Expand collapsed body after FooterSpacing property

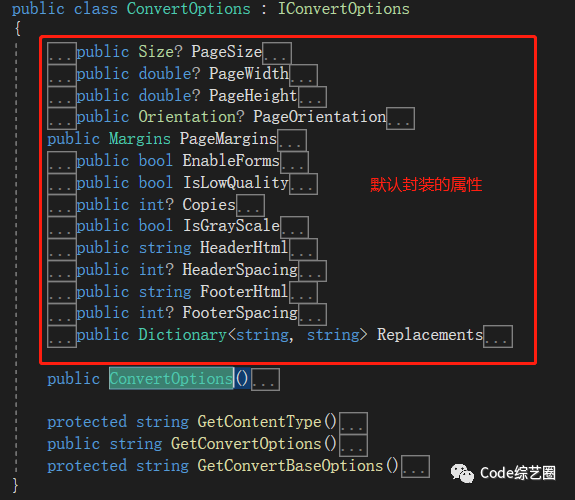[x=312, y=314]
